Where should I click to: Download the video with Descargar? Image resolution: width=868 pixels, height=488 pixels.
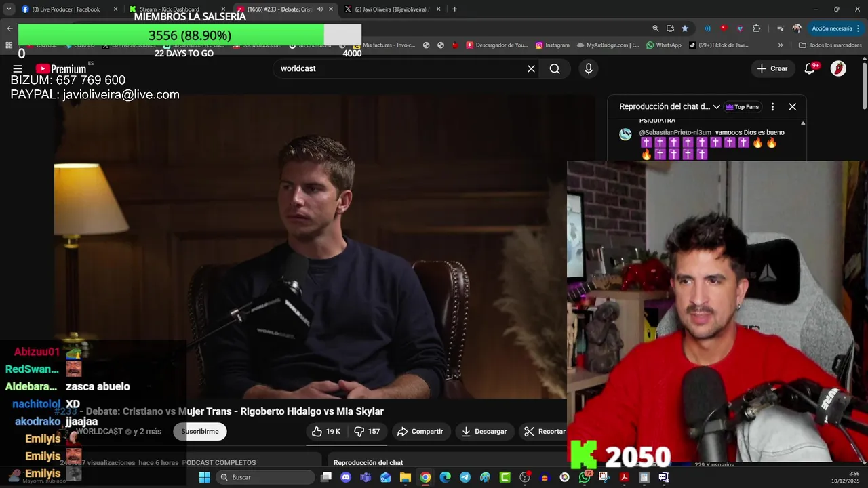coord(484,431)
